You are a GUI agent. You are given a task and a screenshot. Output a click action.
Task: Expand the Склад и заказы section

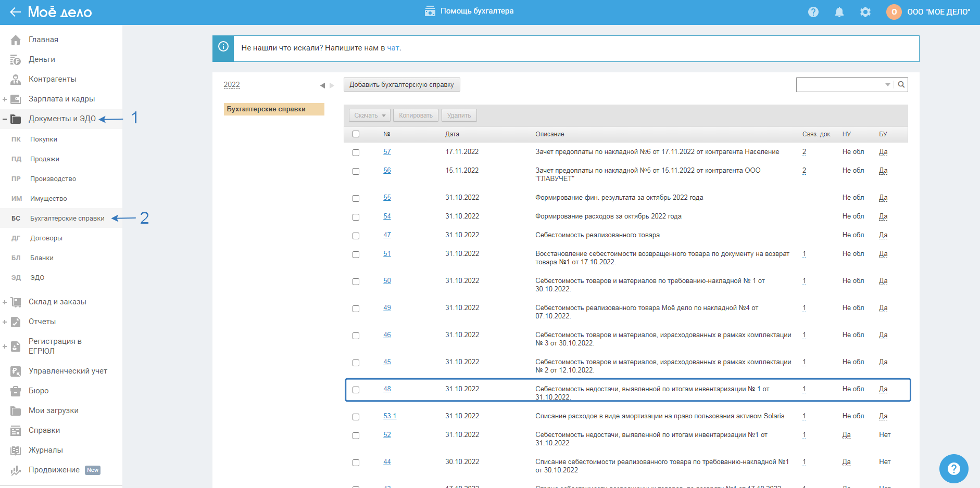pyautogui.click(x=5, y=302)
